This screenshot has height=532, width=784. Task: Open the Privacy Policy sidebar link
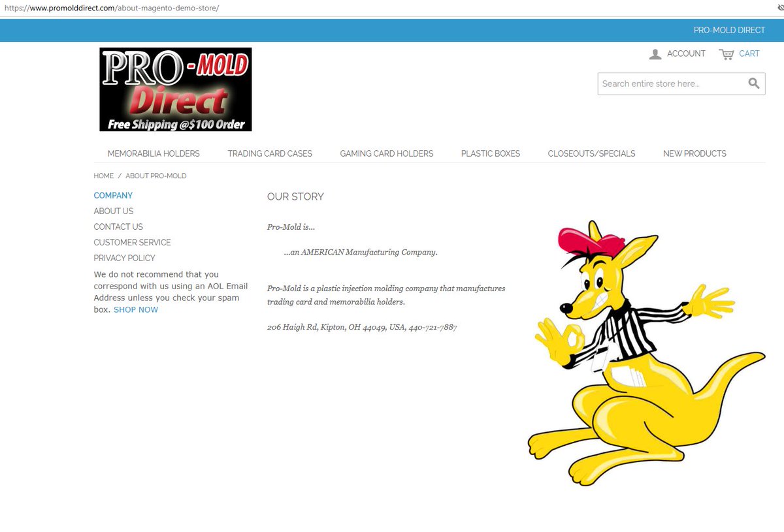124,258
